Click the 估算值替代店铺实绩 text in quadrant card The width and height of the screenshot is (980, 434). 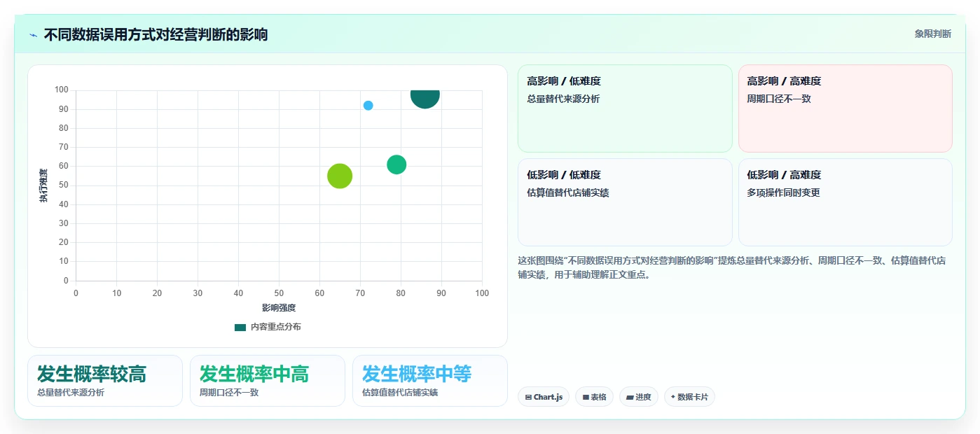point(567,192)
